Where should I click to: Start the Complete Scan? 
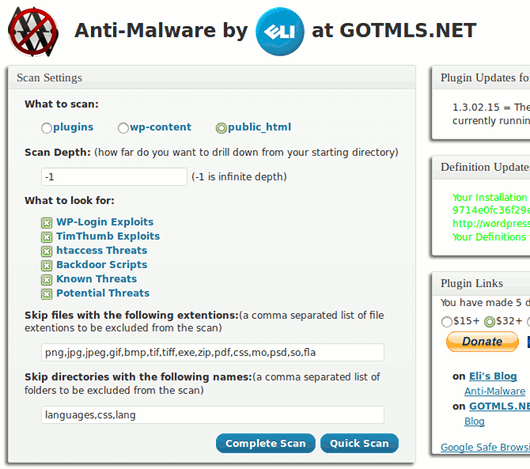click(x=266, y=443)
